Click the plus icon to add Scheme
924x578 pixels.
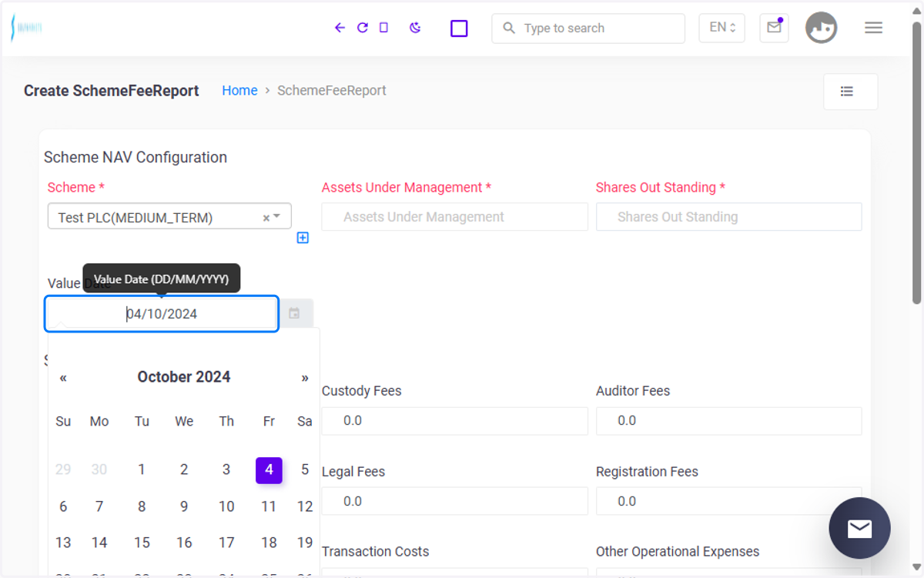tap(303, 238)
